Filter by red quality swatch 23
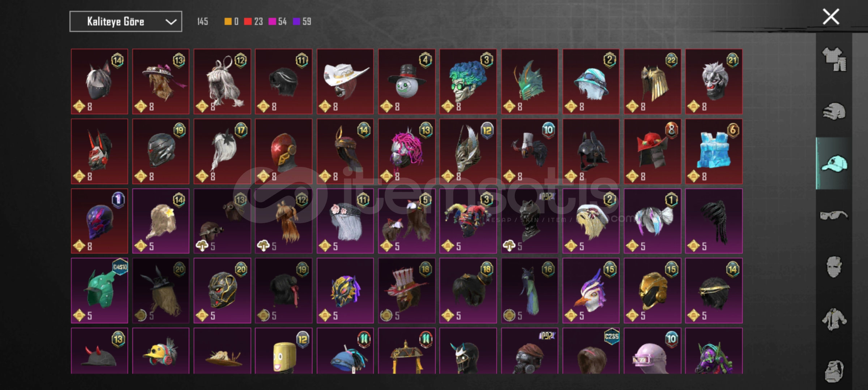Viewport: 868px width, 390px height. (253, 22)
